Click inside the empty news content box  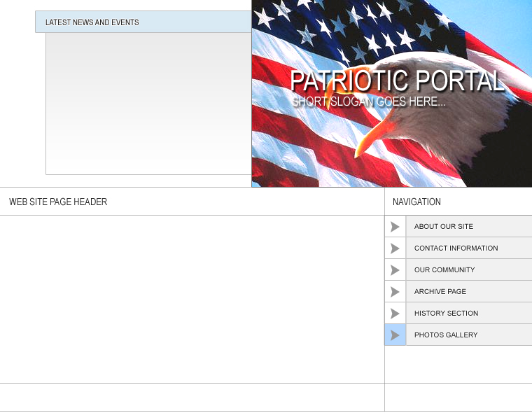148,104
